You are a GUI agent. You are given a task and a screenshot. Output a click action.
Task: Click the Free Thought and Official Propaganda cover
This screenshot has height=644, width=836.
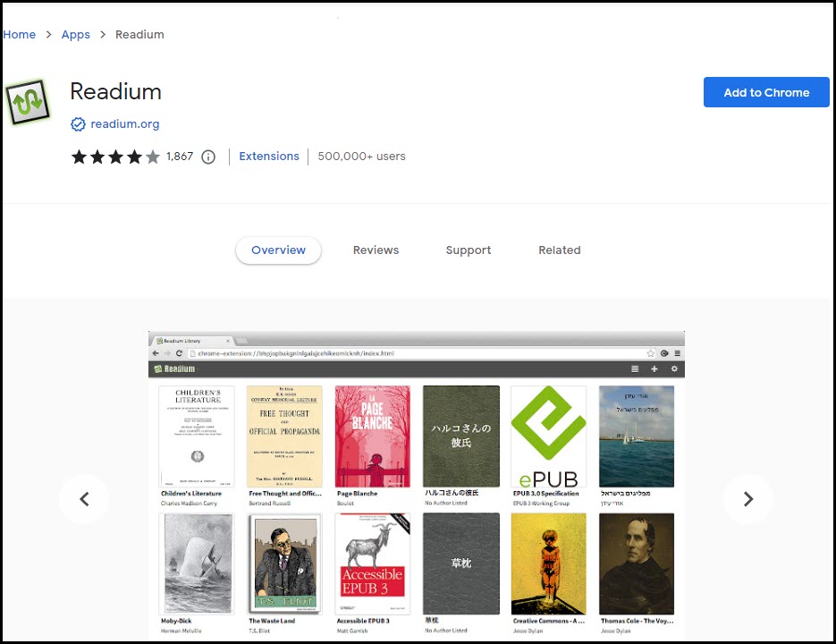284,436
